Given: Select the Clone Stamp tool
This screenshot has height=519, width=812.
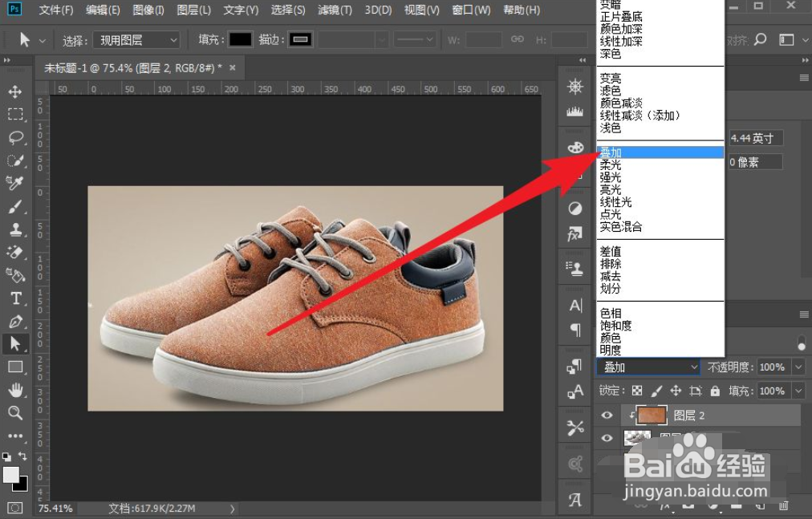Looking at the screenshot, I should (x=15, y=229).
